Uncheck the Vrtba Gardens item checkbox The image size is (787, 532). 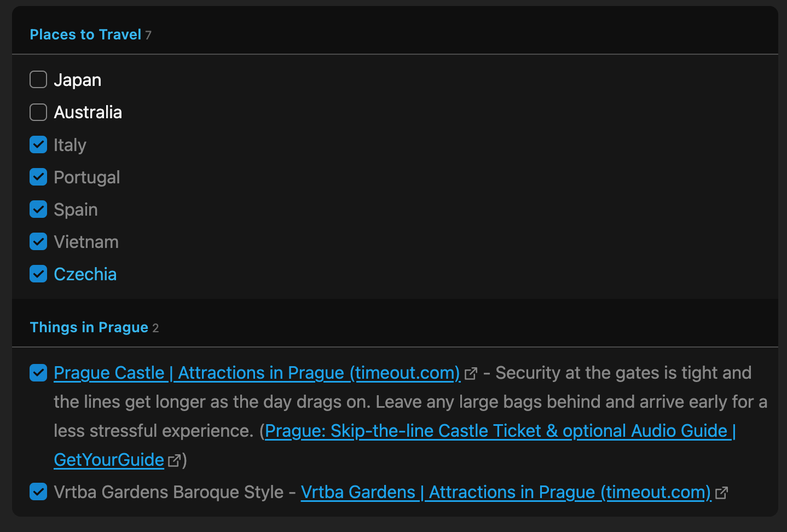(x=38, y=492)
